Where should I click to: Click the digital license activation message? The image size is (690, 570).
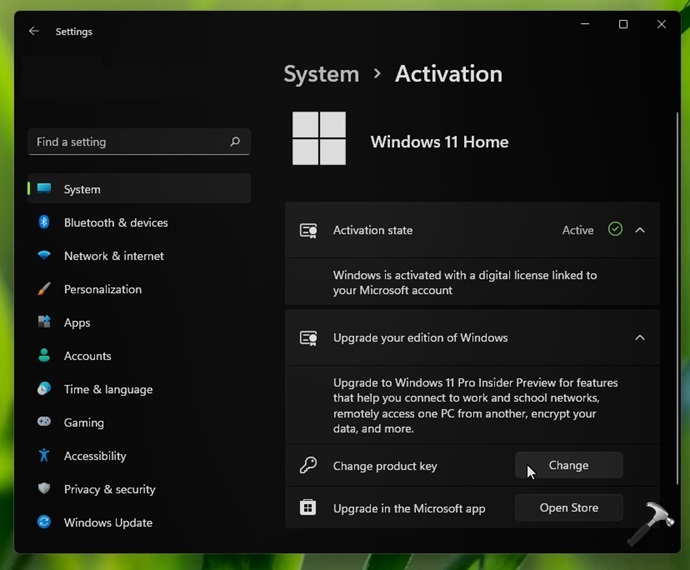[x=465, y=283]
